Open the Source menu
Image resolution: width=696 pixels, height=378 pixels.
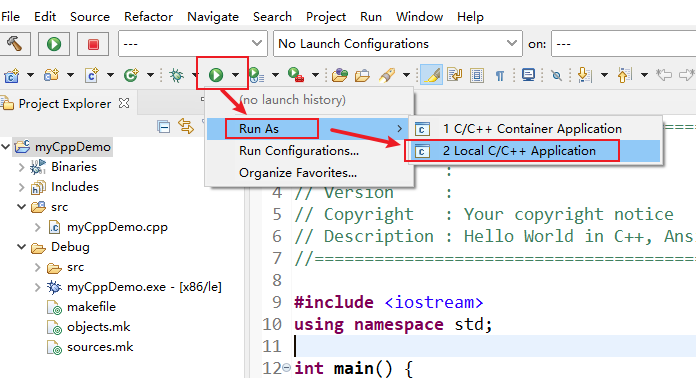coord(90,17)
